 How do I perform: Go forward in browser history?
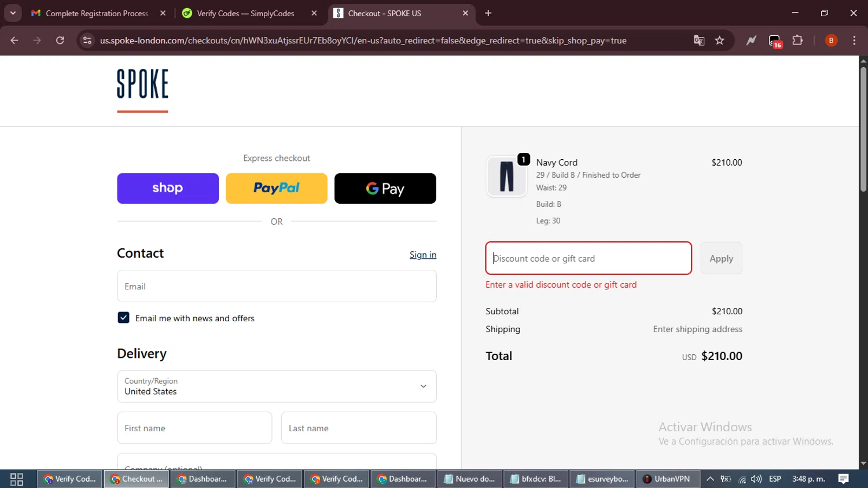click(x=37, y=41)
